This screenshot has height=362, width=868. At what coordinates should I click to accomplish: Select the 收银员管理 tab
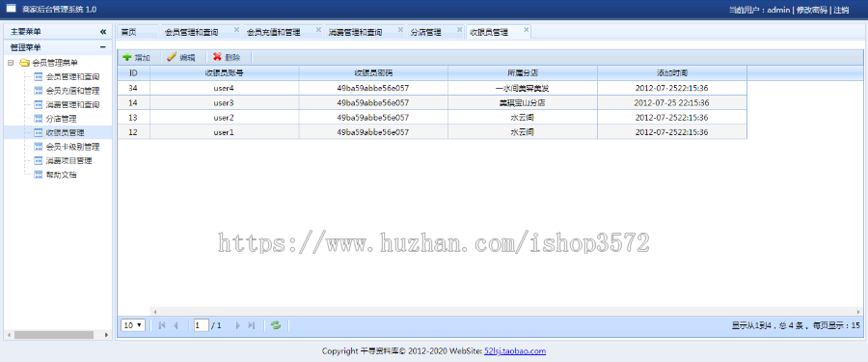pos(489,33)
